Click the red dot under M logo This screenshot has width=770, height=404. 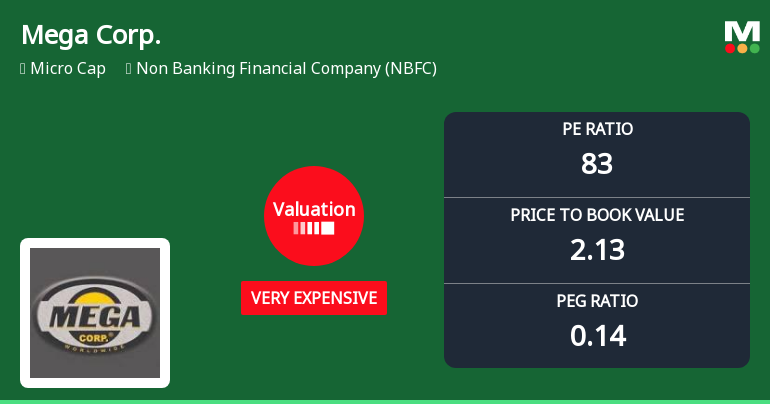(730, 48)
